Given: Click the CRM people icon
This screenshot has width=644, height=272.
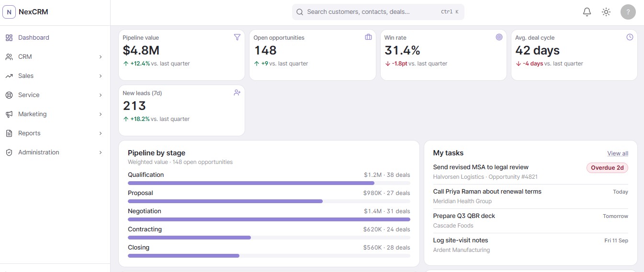Looking at the screenshot, I should pyautogui.click(x=9, y=57).
